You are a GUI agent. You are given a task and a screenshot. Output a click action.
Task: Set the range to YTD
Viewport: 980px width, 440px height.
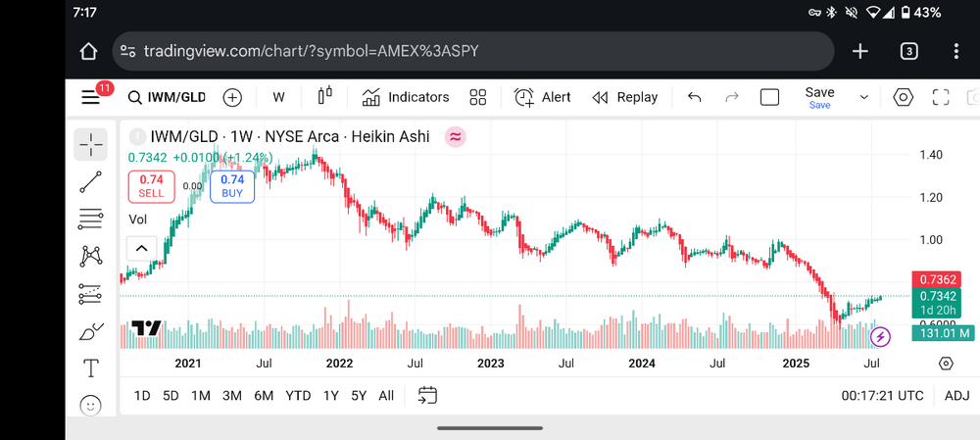298,396
